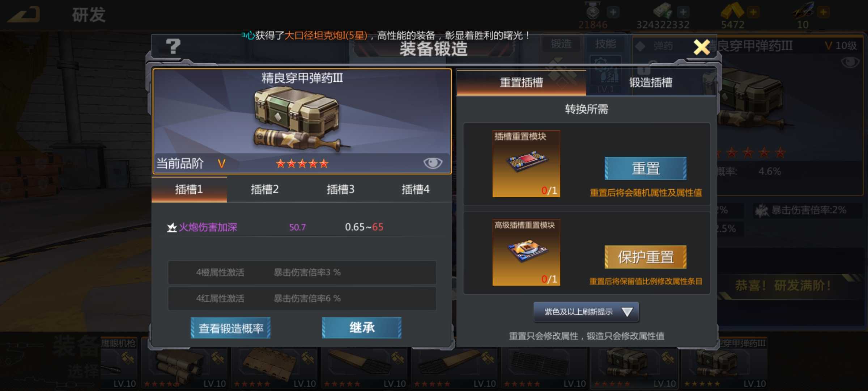Tap the 插槽重置模块 item icon
Viewport: 868px width, 391px height.
[526, 164]
